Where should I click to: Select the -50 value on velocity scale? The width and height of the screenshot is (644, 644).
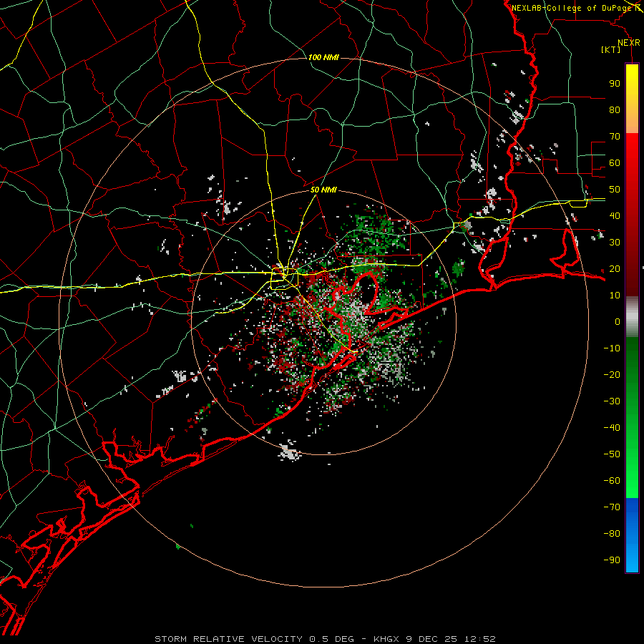pos(612,454)
